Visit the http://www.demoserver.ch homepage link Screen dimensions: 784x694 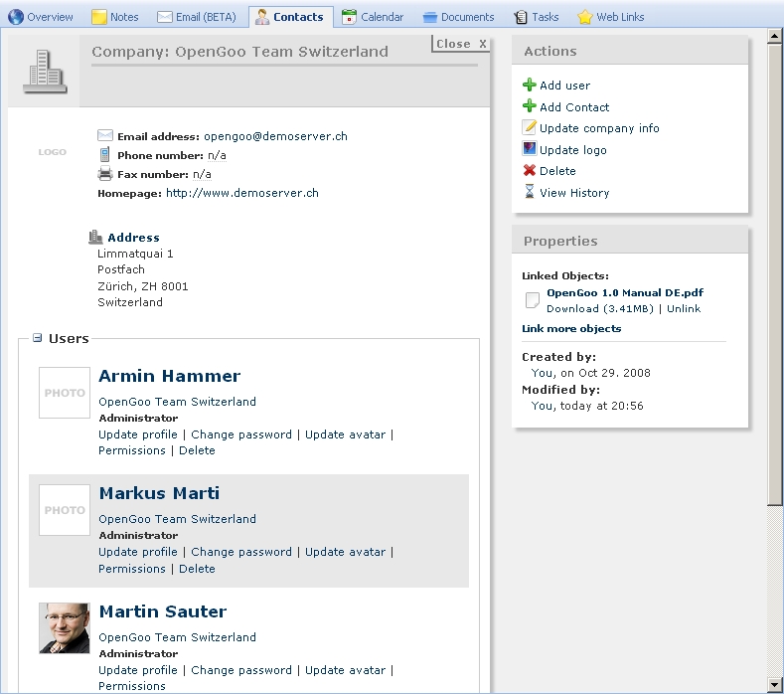pos(242,193)
